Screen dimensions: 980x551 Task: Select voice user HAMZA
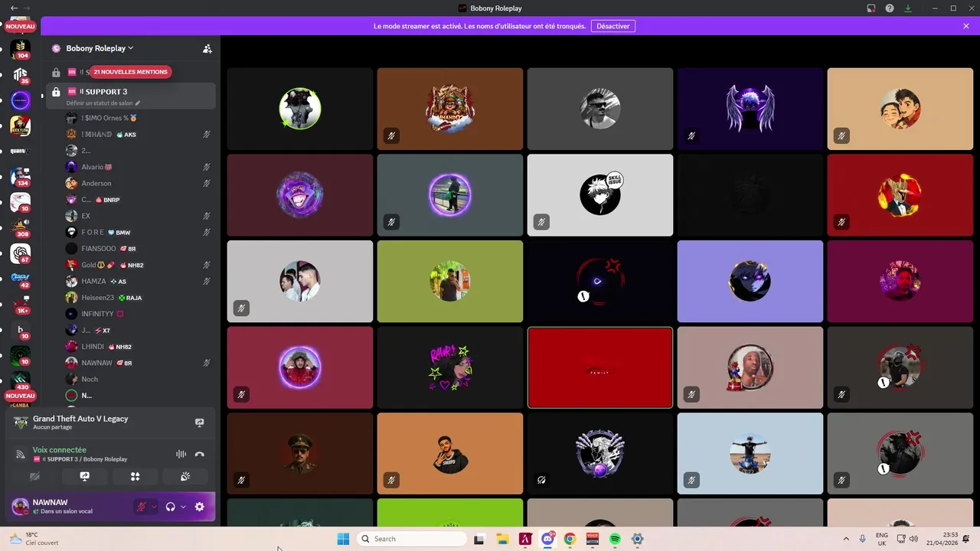[138, 281]
